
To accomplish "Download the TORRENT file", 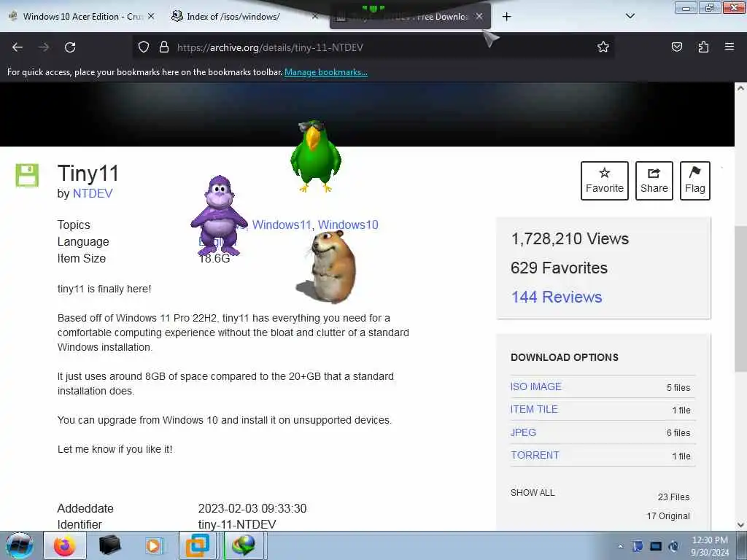I will (x=535, y=455).
